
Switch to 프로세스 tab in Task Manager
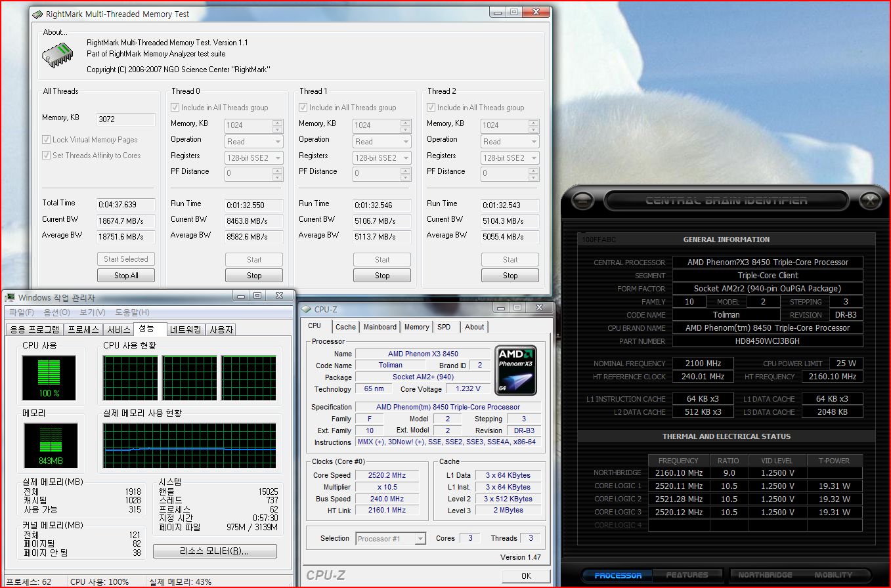83,329
